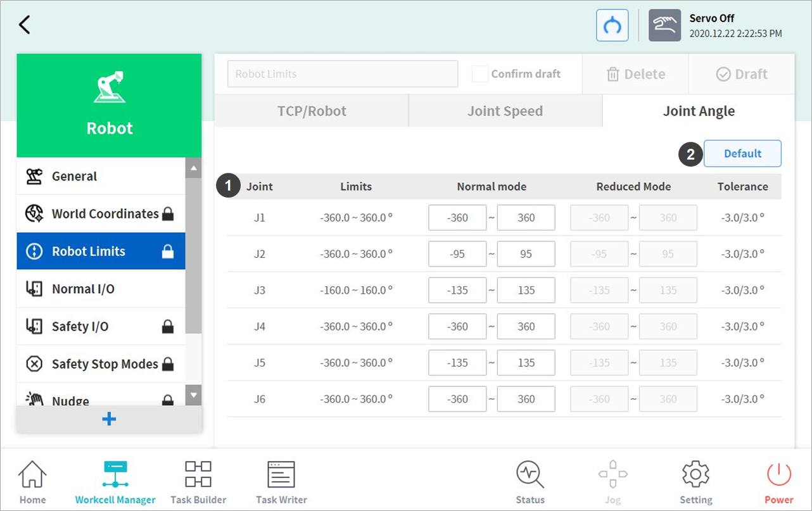Click the Default button
Screen dimensions: 812x511
[742, 154]
